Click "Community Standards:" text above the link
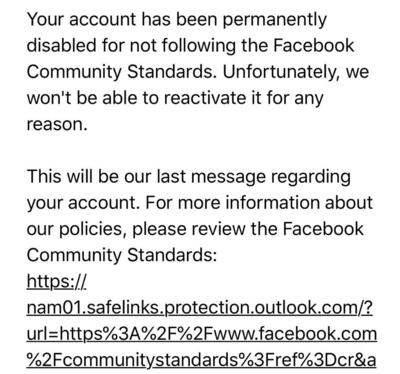The height and width of the screenshot is (374, 400). coord(122,256)
